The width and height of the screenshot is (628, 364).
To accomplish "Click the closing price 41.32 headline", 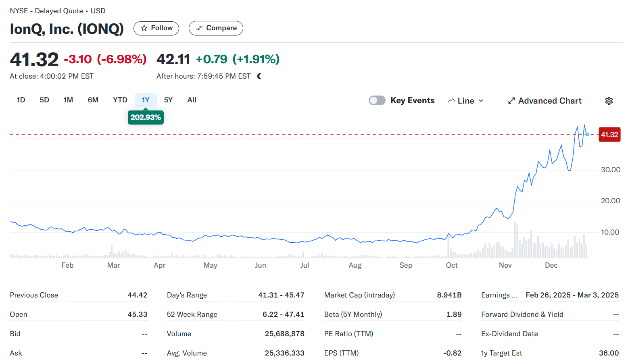I will [x=34, y=60].
